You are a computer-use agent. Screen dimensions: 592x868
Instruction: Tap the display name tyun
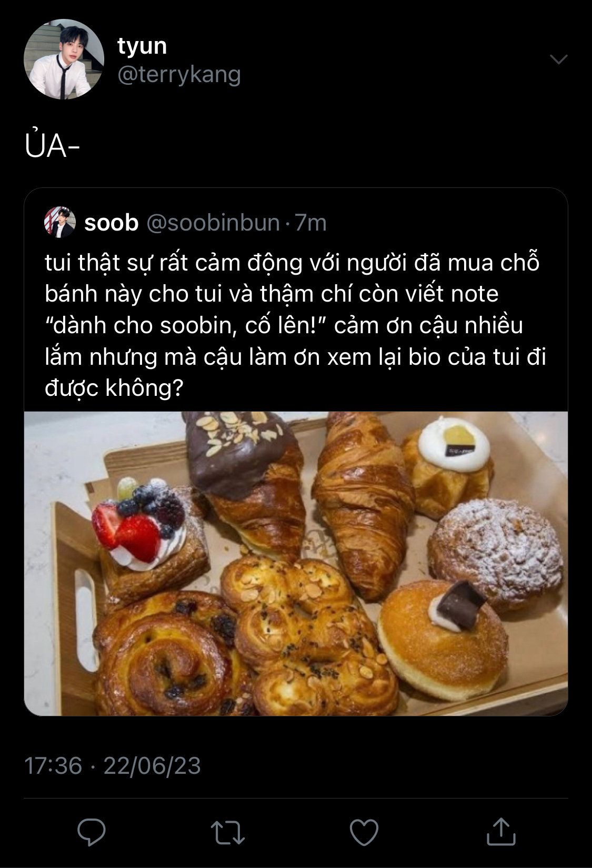[142, 46]
